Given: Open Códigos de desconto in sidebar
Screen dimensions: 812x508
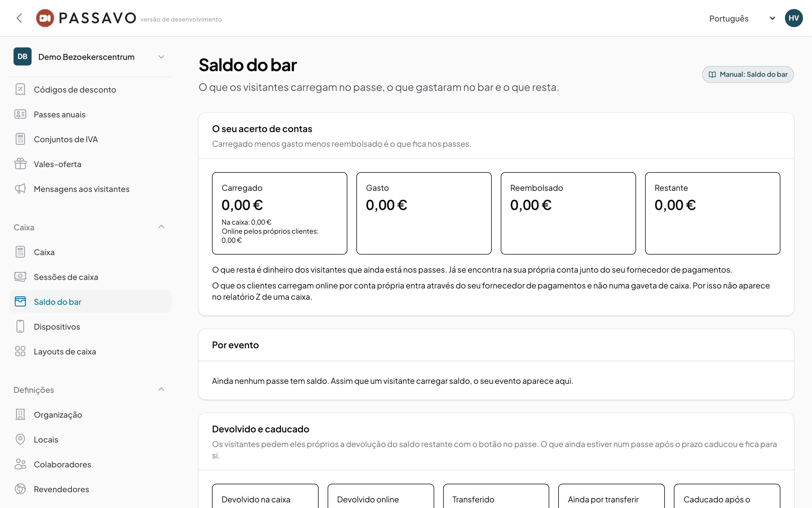Looking at the screenshot, I should coord(90,89).
